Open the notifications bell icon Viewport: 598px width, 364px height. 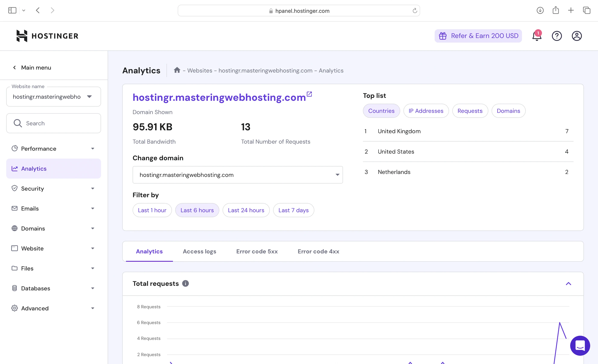(536, 36)
